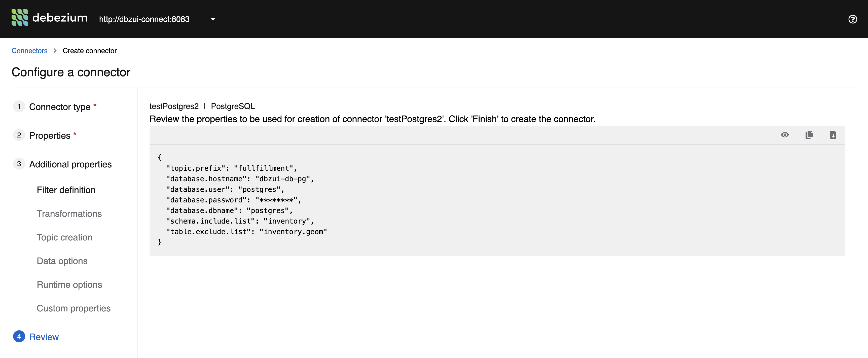Open Additional properties step
The image size is (868, 358).
point(70,164)
